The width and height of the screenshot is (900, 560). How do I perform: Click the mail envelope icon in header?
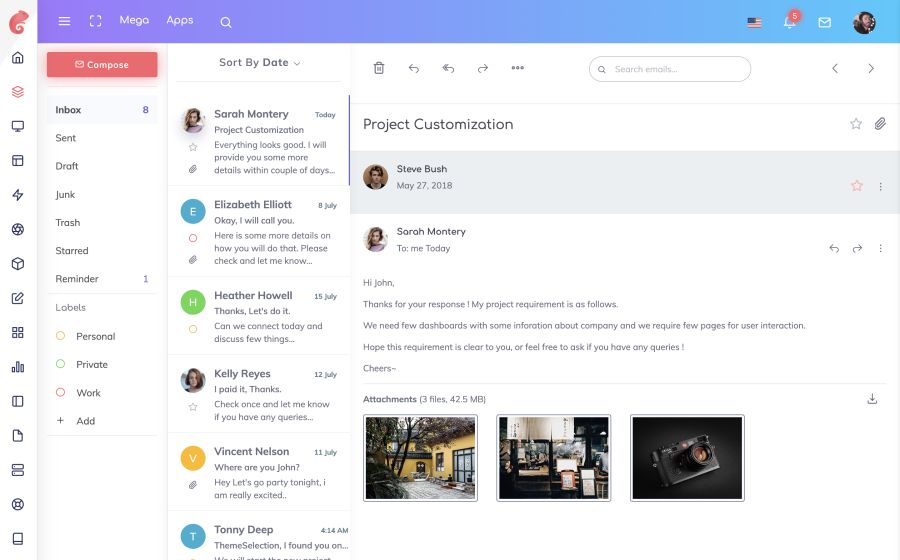825,22
